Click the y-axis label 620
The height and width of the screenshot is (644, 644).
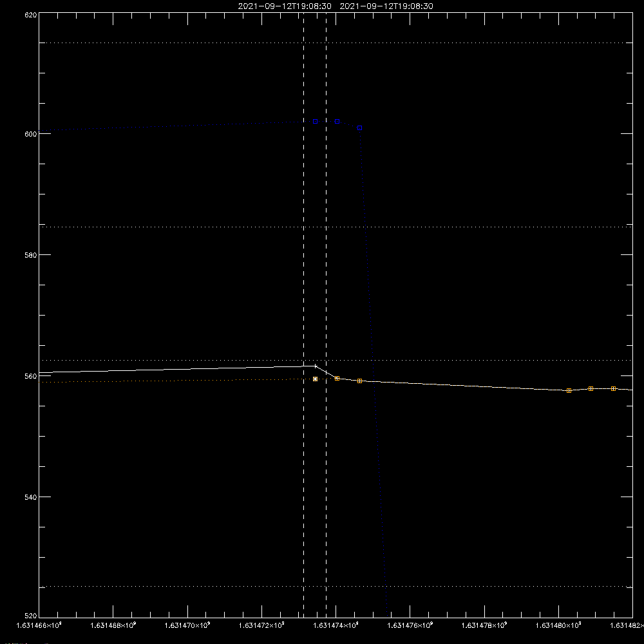coord(31,15)
